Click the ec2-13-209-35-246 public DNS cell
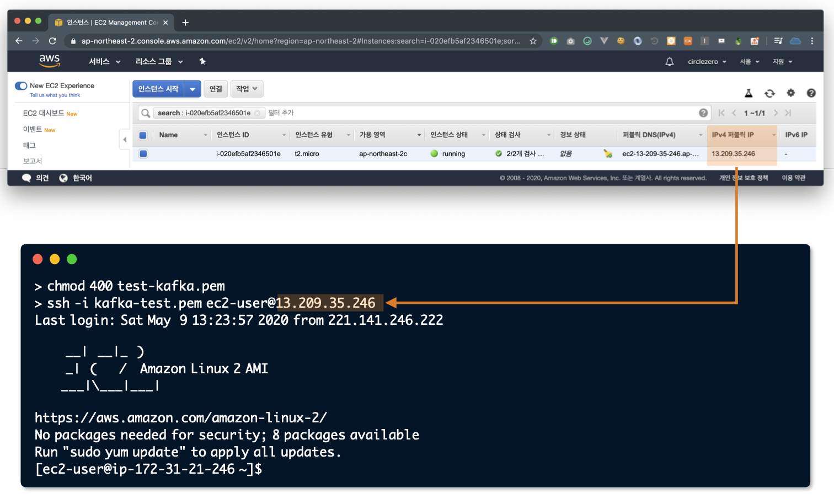 point(660,154)
